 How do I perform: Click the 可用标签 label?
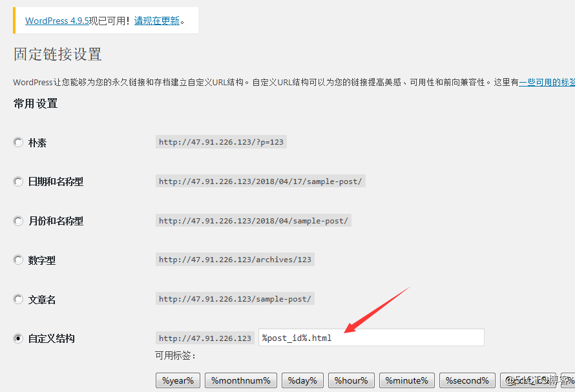(x=175, y=355)
